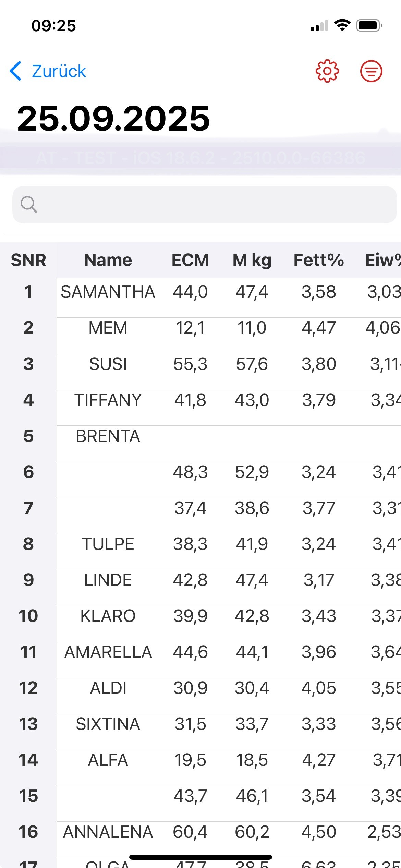This screenshot has width=401, height=868.
Task: Open the red settings gear icon
Action: click(327, 71)
